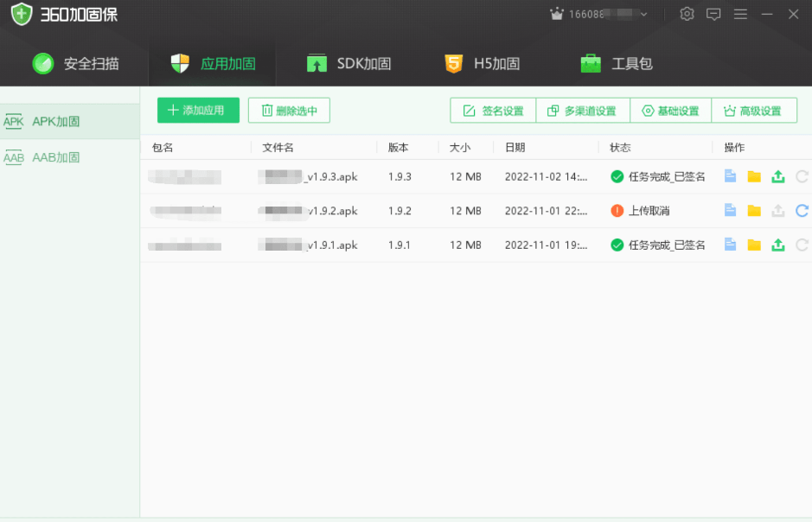The width and height of the screenshot is (812, 522).
Task: View log file for v1.9.1.apk
Action: click(730, 245)
